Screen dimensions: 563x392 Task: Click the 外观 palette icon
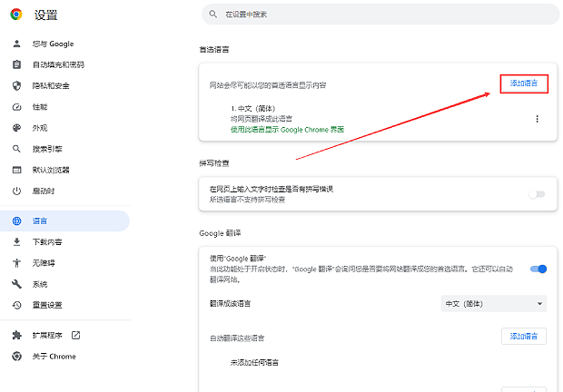(16, 128)
